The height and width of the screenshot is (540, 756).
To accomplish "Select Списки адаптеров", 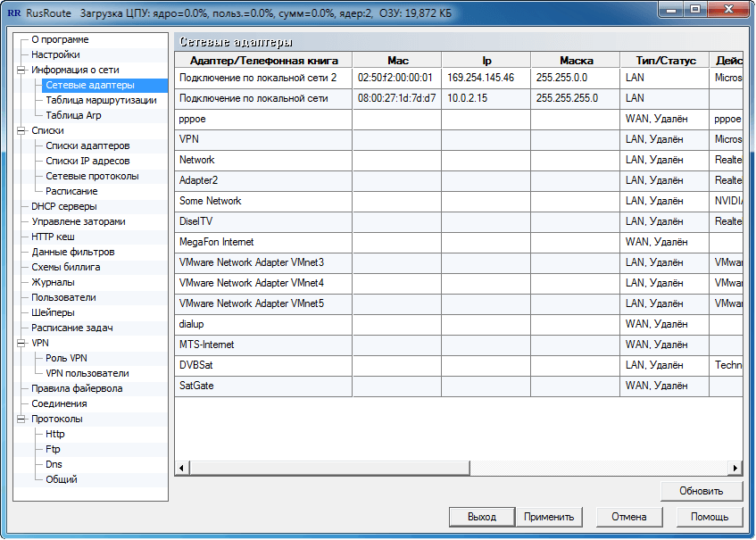I will tap(87, 146).
